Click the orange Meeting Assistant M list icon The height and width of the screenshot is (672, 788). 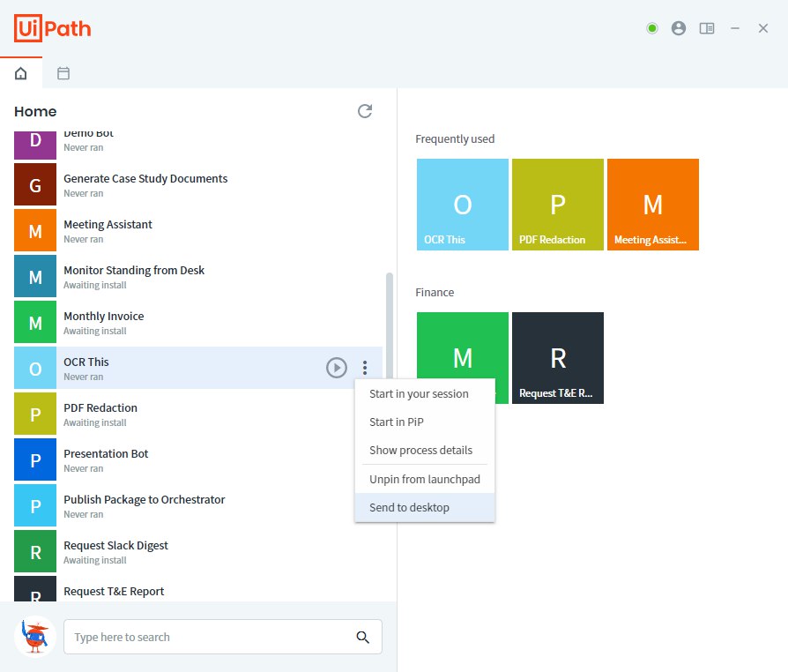point(35,230)
